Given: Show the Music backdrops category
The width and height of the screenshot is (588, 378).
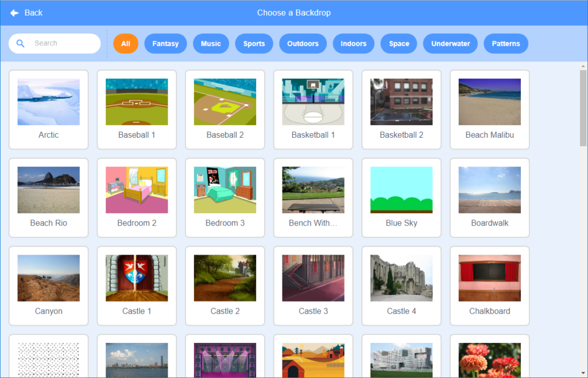Looking at the screenshot, I should (x=211, y=44).
